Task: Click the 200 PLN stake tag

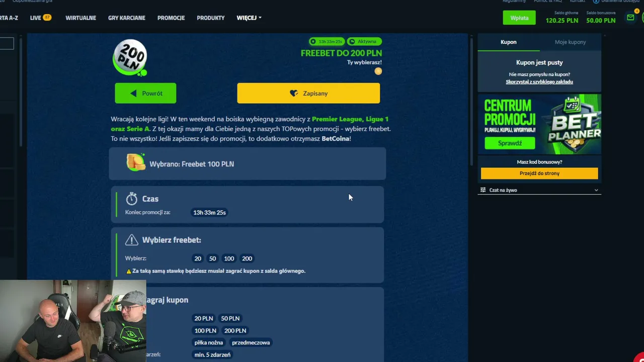Action: 235,330
